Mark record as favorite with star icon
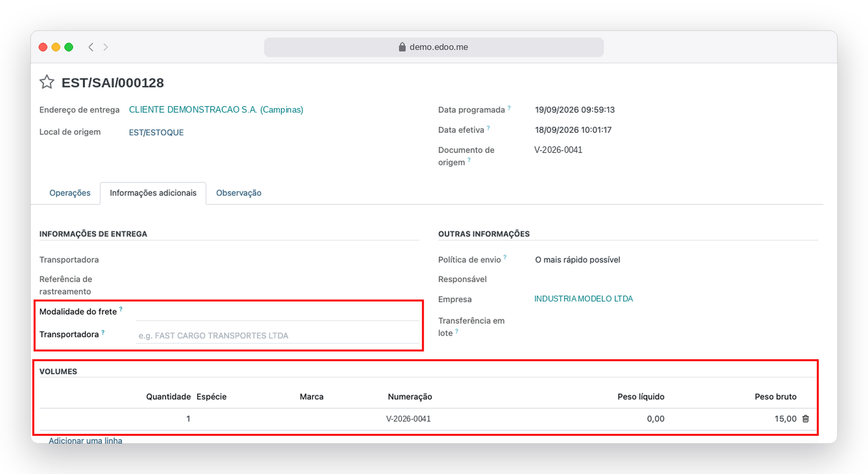 [x=47, y=82]
